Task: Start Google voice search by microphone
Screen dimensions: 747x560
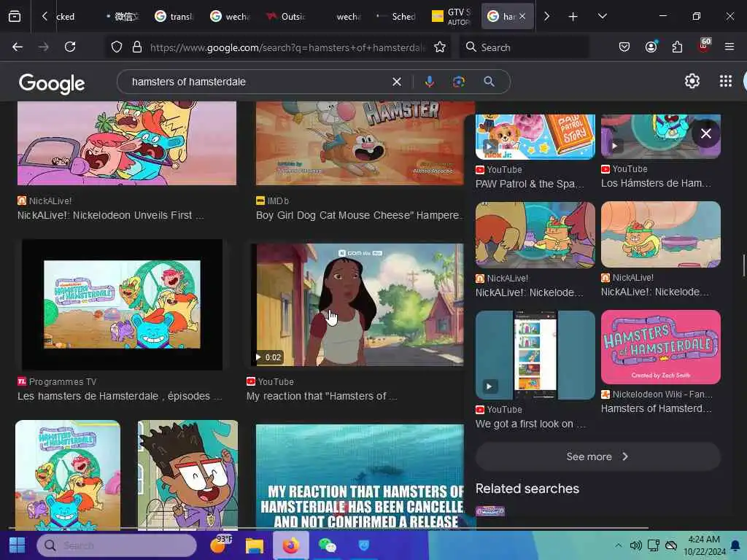Action: (429, 82)
